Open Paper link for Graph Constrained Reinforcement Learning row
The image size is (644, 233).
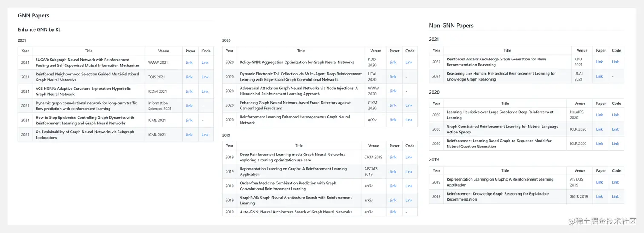pyautogui.click(x=599, y=129)
